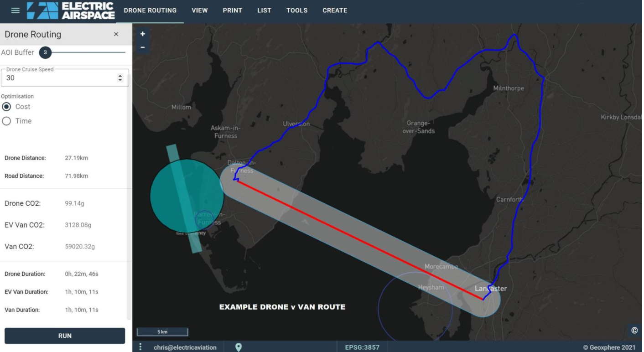Click the Drone Cruise Speed input field
Image resolution: width=644 pixels, height=352 pixels.
[x=59, y=78]
